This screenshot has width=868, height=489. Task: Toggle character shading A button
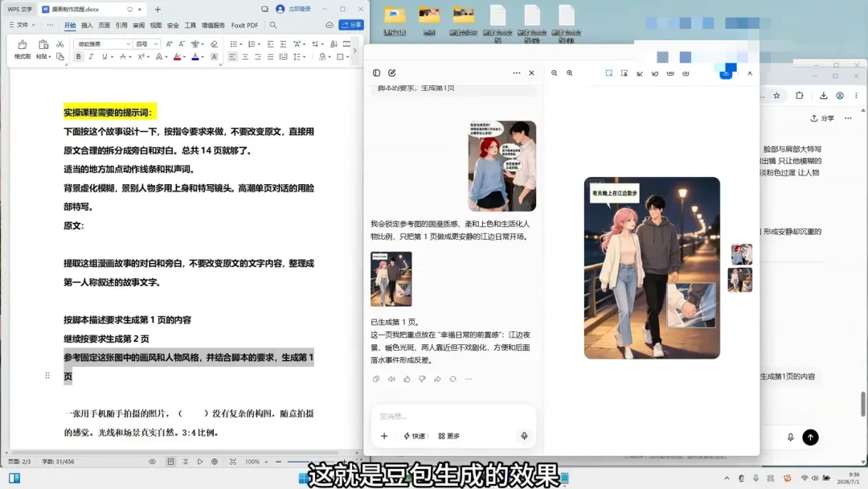(x=215, y=56)
